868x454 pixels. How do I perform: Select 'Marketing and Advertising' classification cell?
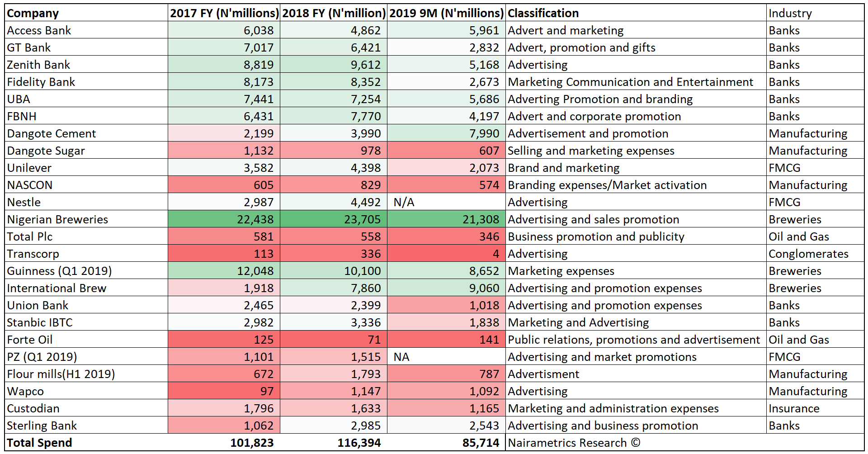click(636, 322)
